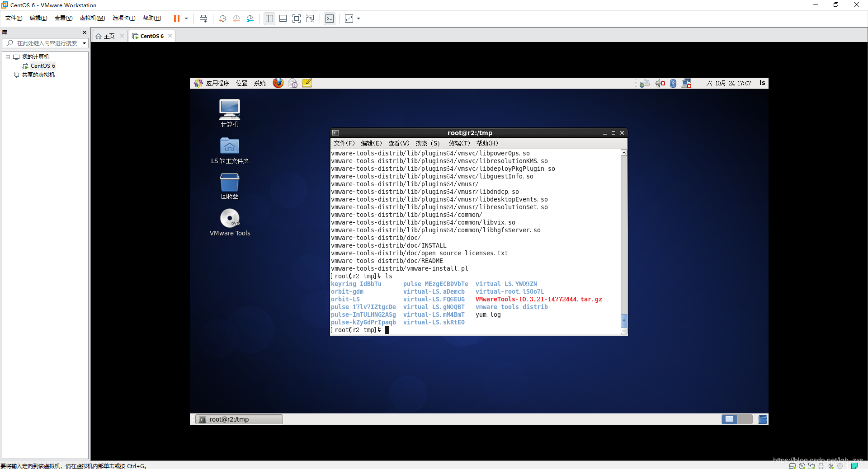Viewport: 868px width, 469px height.
Task: Launch Firefox from the GNOME panel
Action: pos(278,83)
